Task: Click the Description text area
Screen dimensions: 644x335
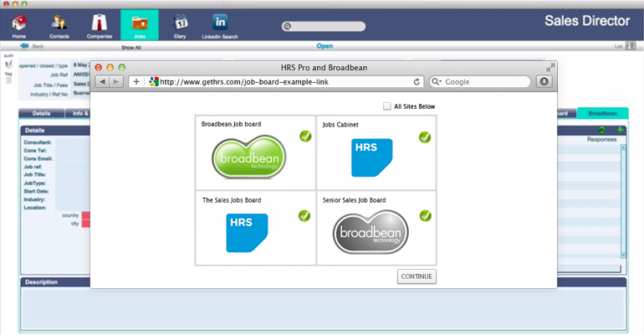Action: point(323,308)
